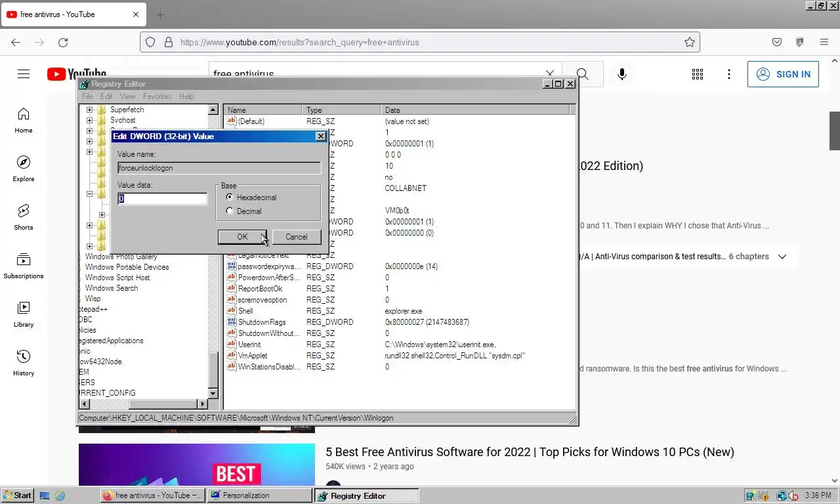
Task: Switch to Personalization taskbar window
Action: [x=259, y=495]
